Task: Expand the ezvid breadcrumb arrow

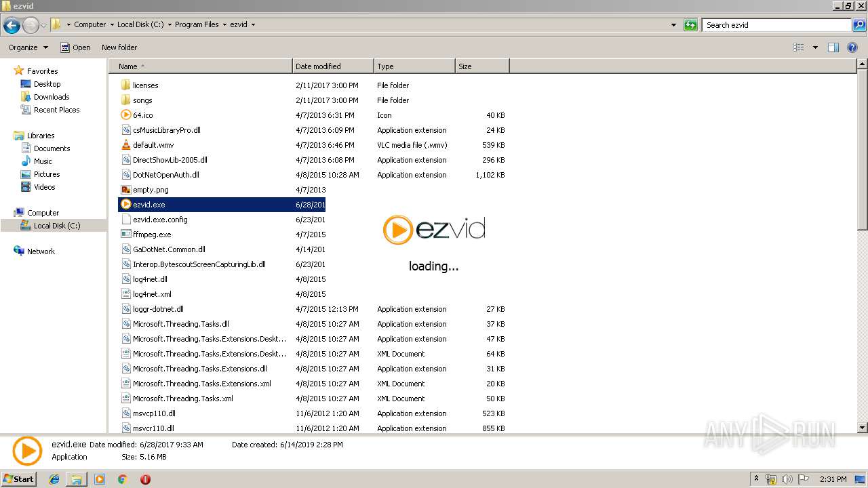Action: point(253,25)
